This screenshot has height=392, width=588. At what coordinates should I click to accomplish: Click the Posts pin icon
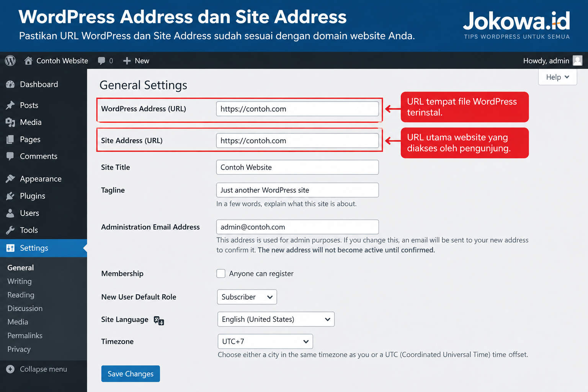(10, 105)
